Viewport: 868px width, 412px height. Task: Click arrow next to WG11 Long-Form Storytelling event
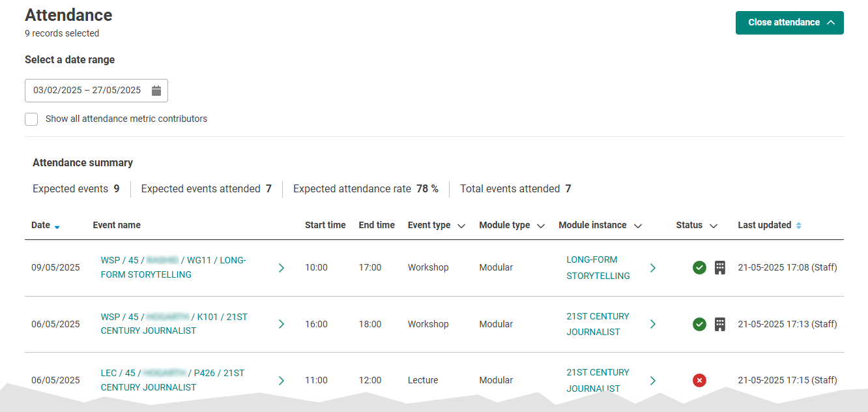click(281, 267)
